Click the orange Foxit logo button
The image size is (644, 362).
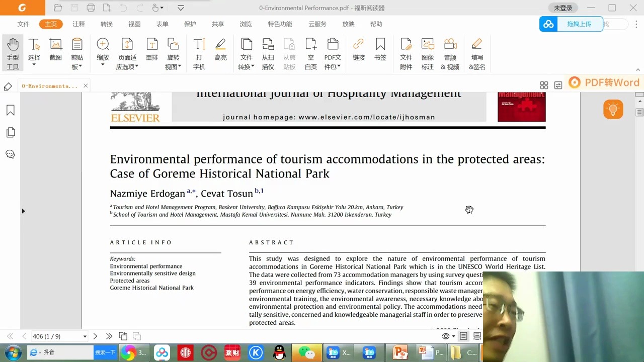click(22, 8)
